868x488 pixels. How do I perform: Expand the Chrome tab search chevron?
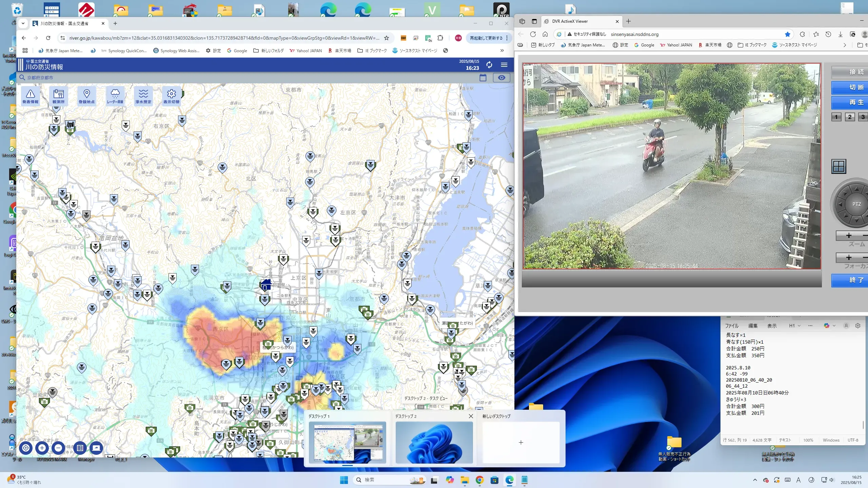(x=23, y=23)
